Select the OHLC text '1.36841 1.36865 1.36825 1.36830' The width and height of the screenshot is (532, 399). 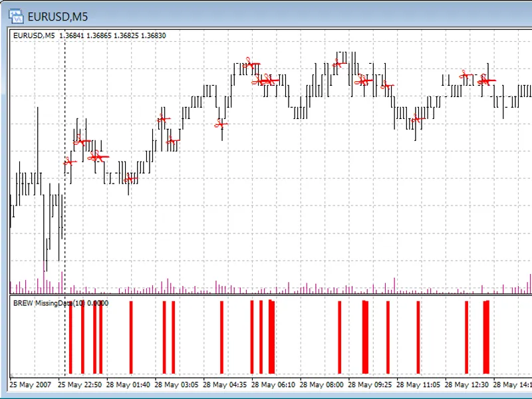(112, 35)
